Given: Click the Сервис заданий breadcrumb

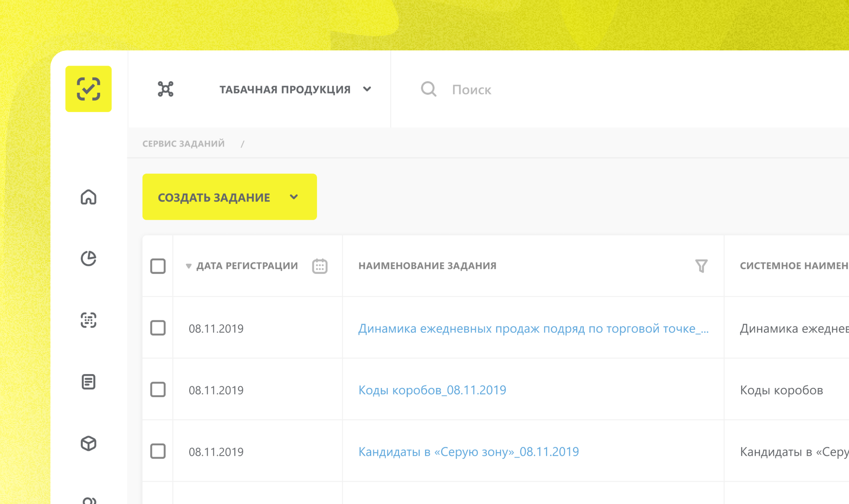Looking at the screenshot, I should tap(184, 144).
